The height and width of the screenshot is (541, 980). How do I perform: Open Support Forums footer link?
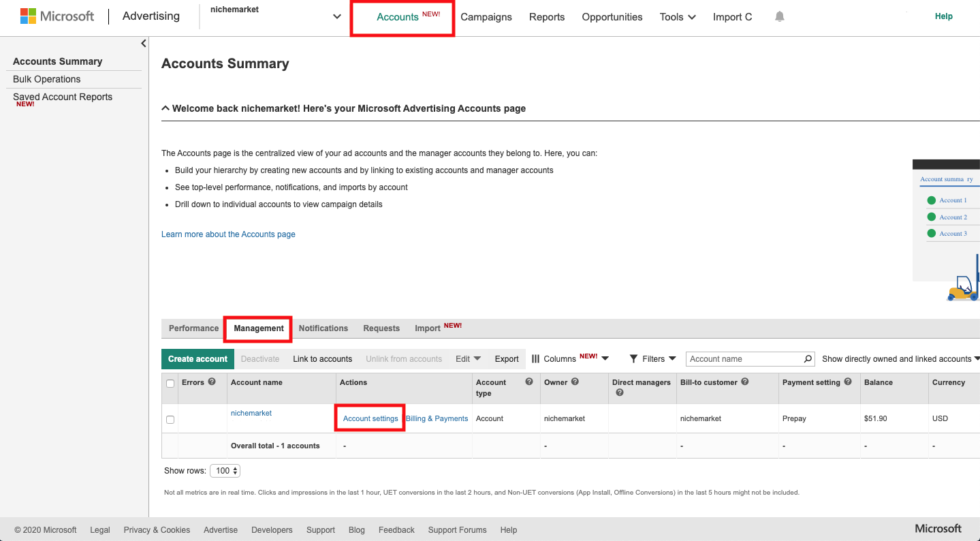pos(458,530)
